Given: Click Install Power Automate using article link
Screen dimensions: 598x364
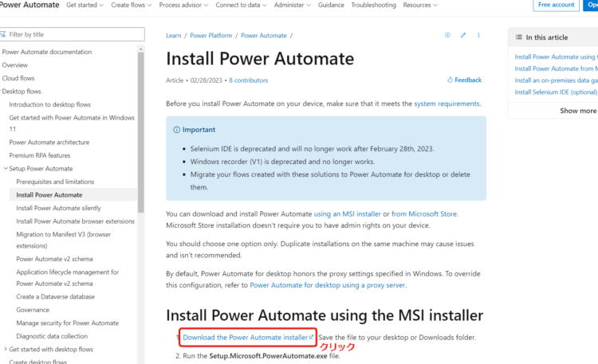Looking at the screenshot, I should [556, 57].
